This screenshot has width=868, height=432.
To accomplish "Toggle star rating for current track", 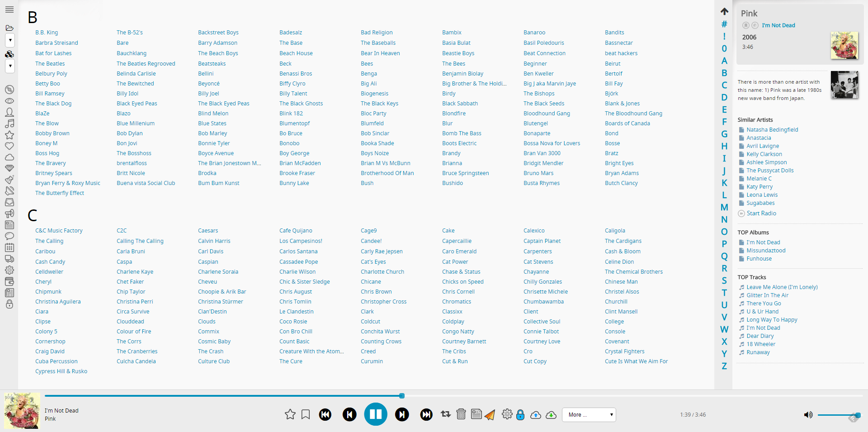I will click(290, 414).
